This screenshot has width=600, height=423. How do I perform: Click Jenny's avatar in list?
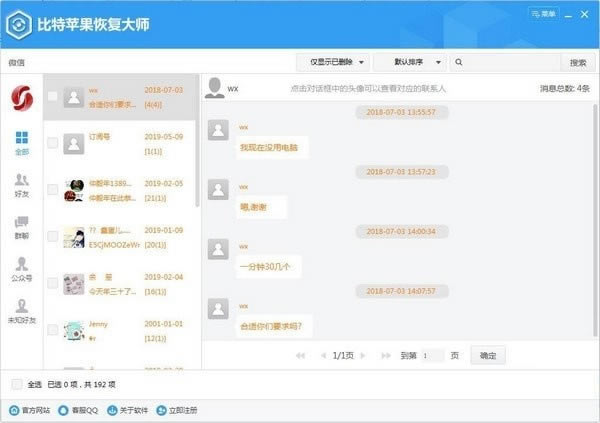[x=74, y=331]
